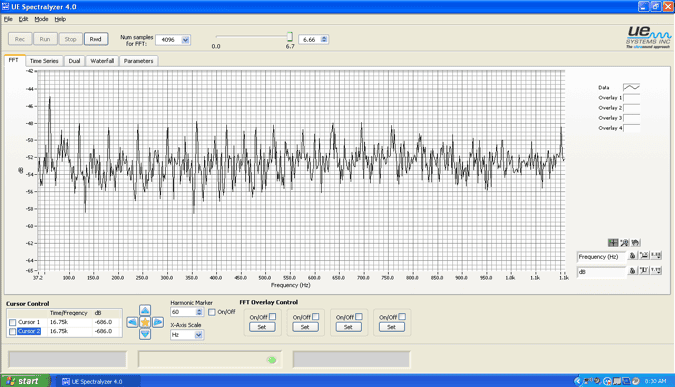Click the dB axis name field

601,272
